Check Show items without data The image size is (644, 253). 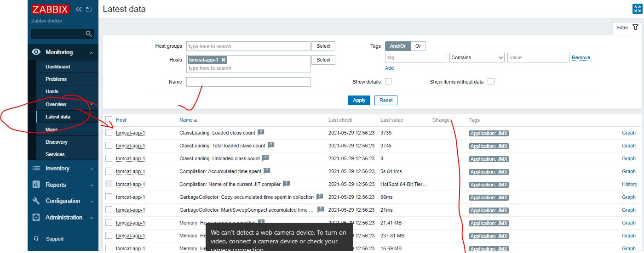pyautogui.click(x=491, y=82)
